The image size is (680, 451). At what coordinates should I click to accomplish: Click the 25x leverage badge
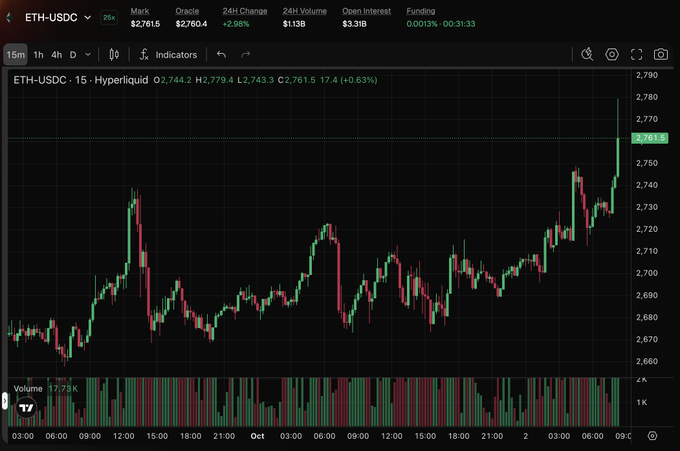point(109,17)
